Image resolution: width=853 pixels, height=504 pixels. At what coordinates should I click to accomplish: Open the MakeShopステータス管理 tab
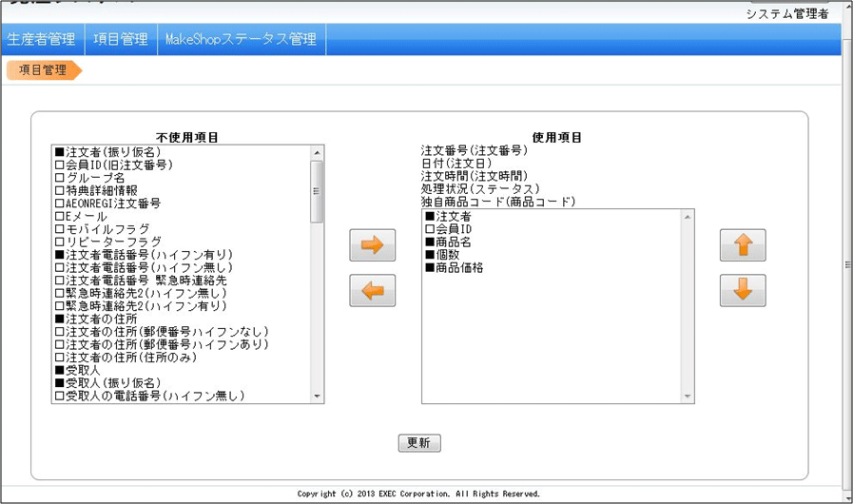241,39
